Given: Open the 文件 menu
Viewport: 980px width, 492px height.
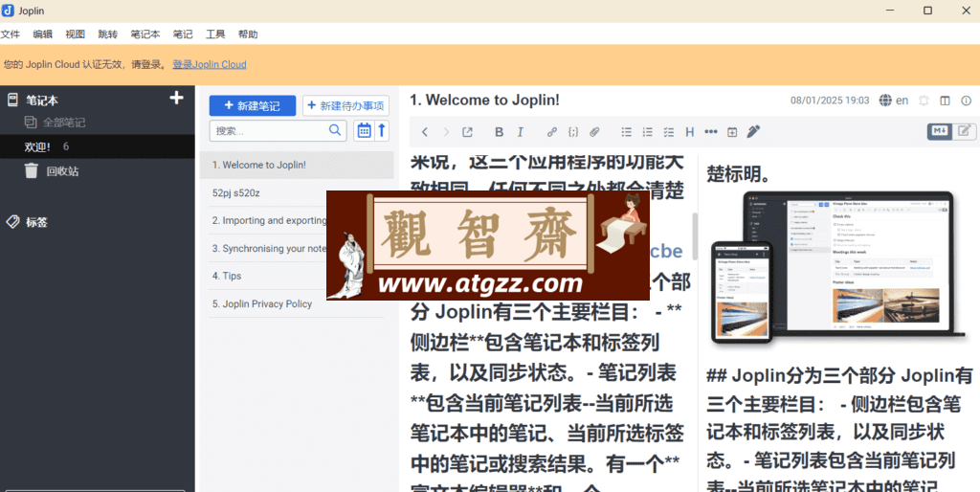Looking at the screenshot, I should (11, 34).
